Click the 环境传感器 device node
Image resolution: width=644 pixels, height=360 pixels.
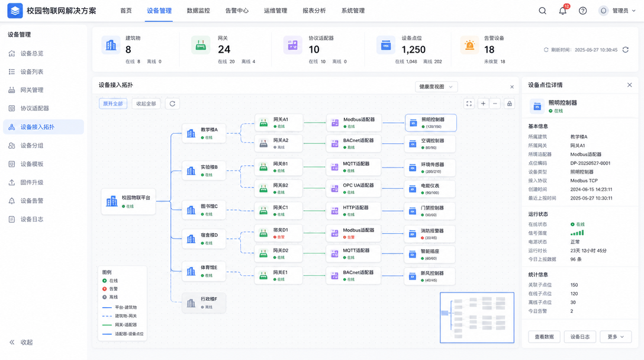tap(430, 167)
